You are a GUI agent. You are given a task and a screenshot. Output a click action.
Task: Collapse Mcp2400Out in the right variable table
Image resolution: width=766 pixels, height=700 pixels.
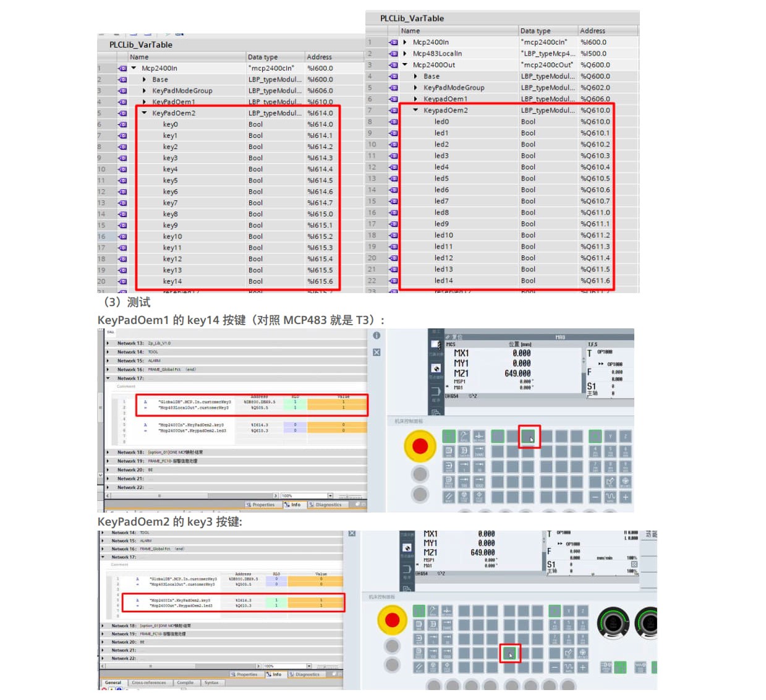click(x=405, y=64)
